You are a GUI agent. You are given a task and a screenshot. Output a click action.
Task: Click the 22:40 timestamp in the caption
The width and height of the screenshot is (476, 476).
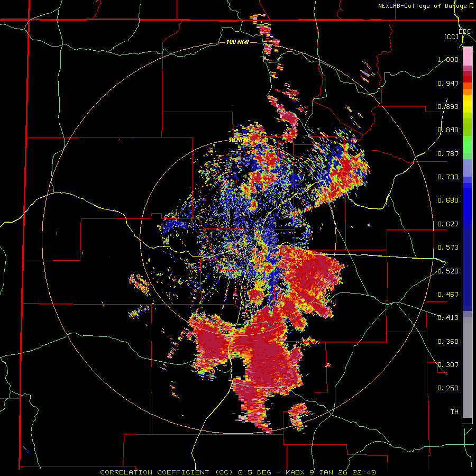[x=364, y=472]
